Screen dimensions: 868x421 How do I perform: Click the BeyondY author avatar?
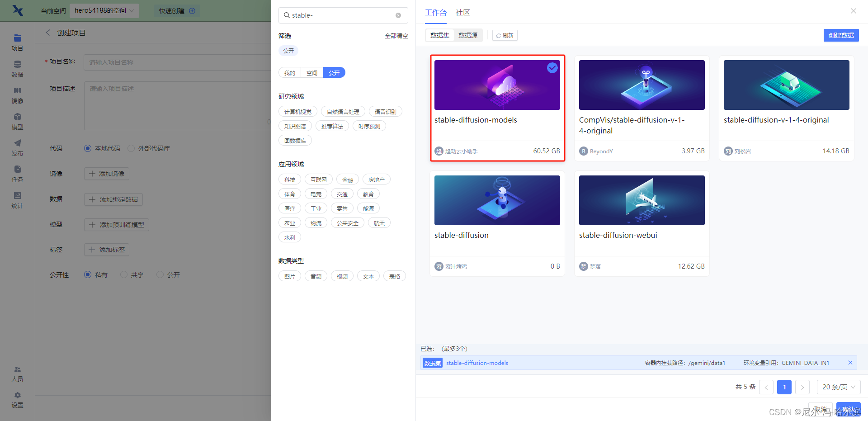click(x=584, y=151)
